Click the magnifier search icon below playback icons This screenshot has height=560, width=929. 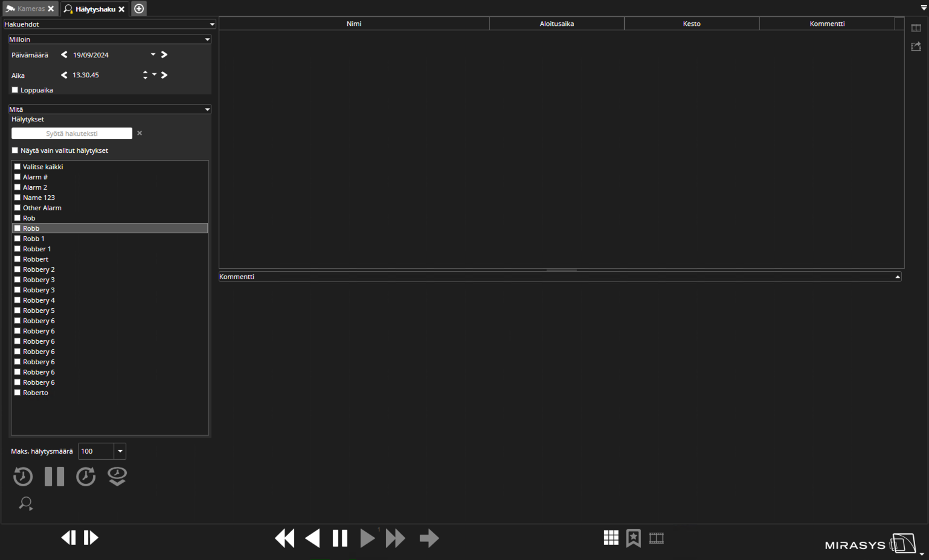25,503
